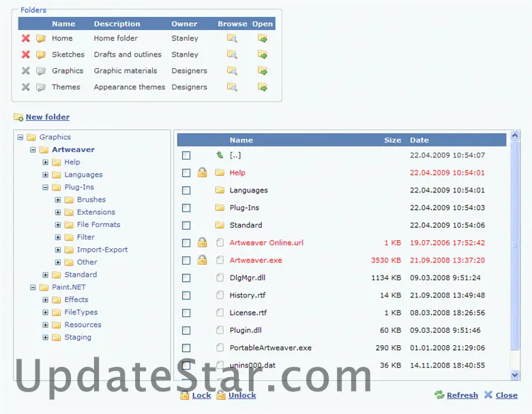Click the gray X beside Themes folder
Screen dimensions: 532x414
25,87
